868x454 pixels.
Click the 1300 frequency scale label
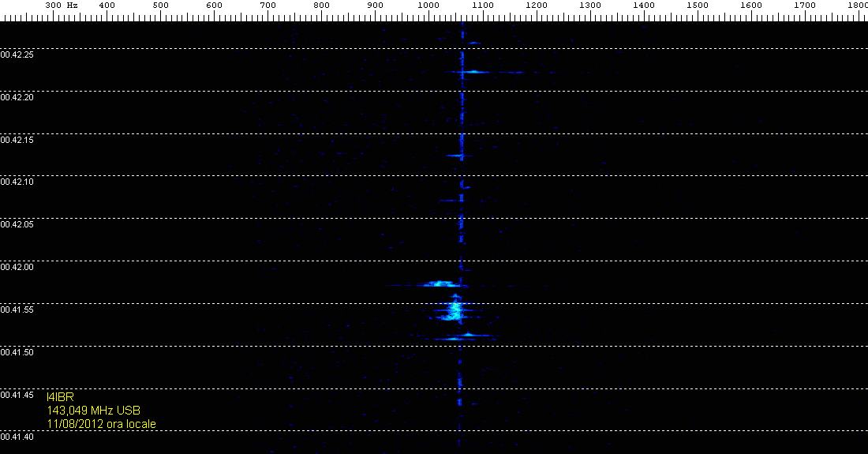point(590,5)
